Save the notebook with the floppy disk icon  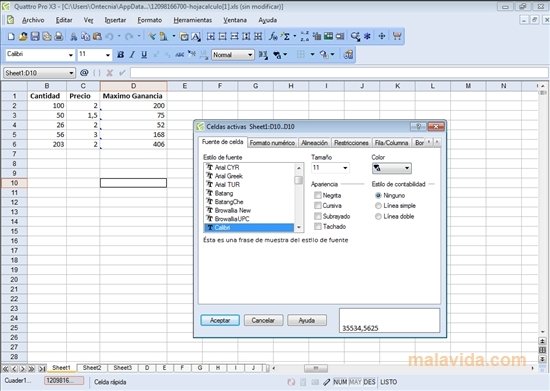35,36
